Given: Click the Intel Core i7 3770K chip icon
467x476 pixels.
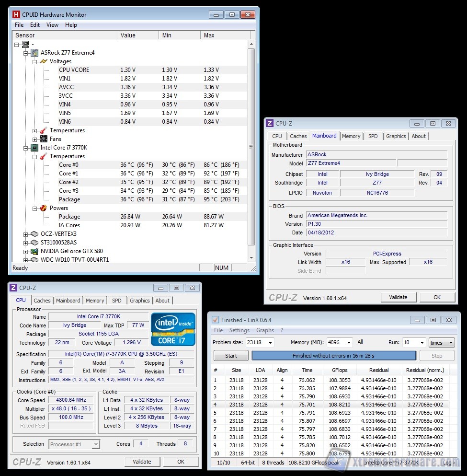Looking at the screenshot, I should [34, 148].
